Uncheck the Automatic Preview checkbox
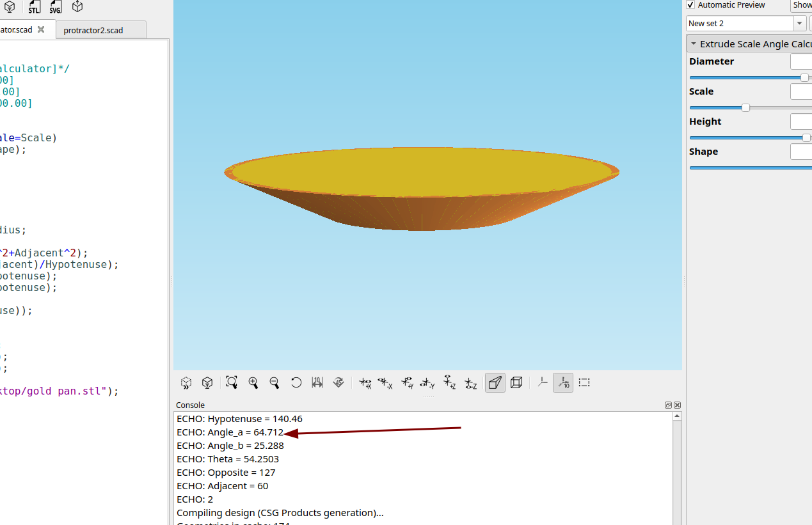 [691, 5]
